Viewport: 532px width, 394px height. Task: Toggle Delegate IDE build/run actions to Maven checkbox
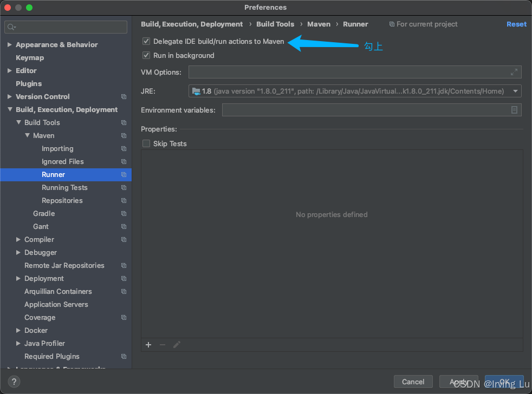coord(146,41)
